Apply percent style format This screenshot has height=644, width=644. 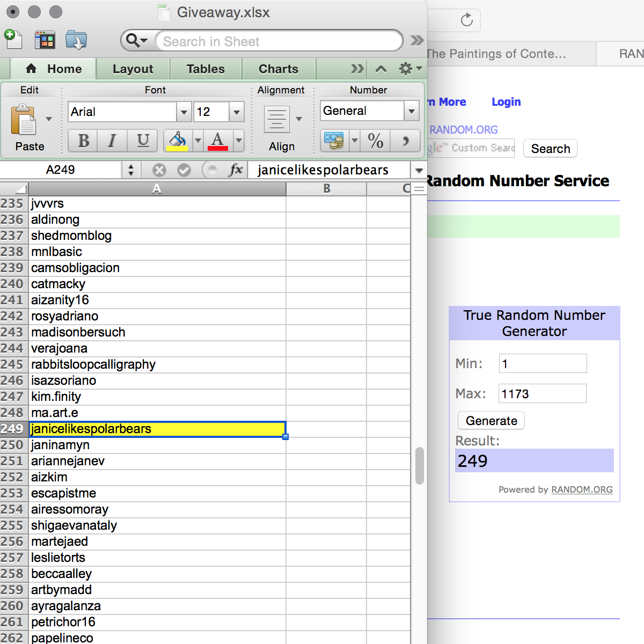pyautogui.click(x=376, y=141)
